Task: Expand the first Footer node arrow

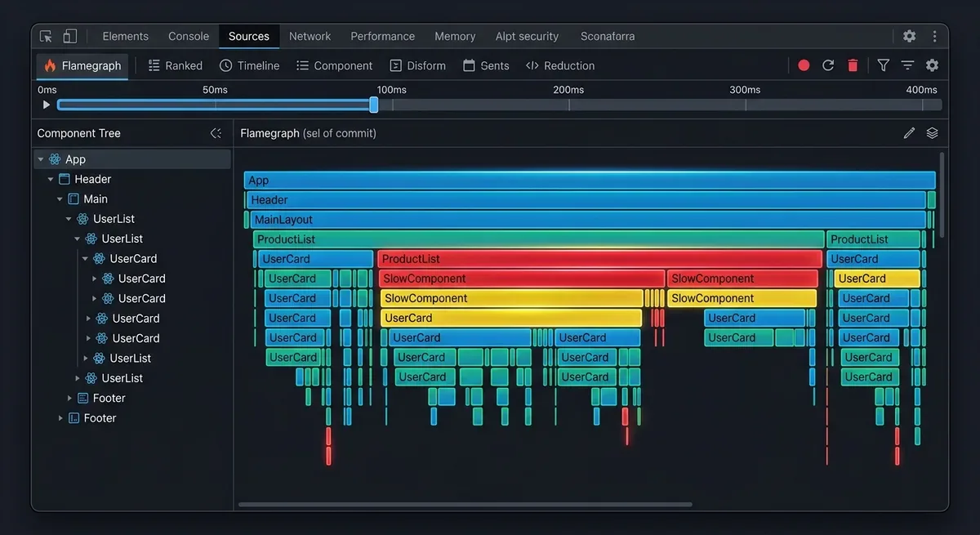Action: pos(69,398)
